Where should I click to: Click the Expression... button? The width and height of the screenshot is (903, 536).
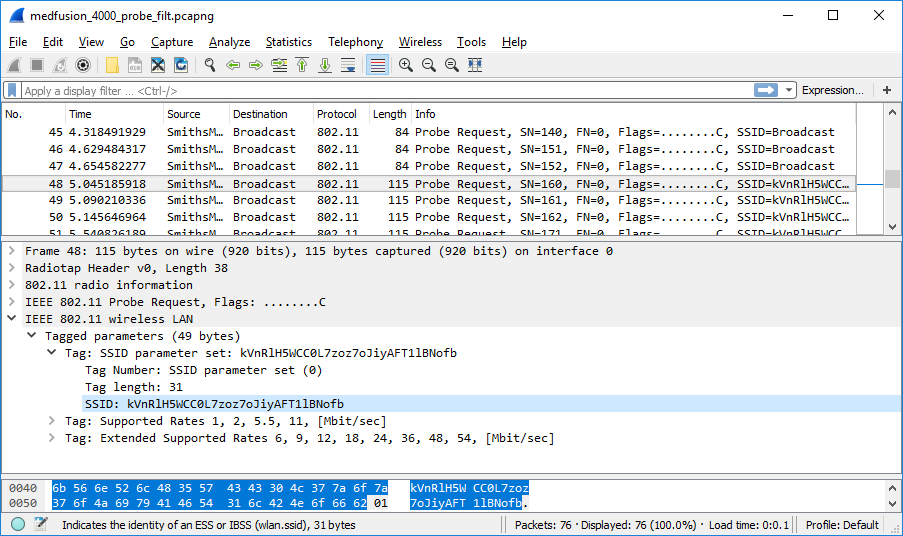pos(833,90)
